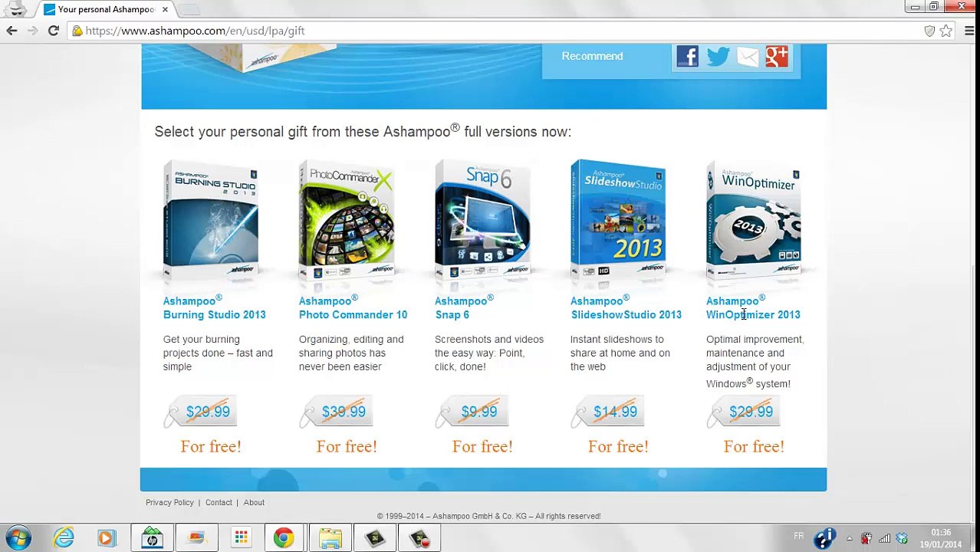
Task: Click For free! under WinOptimizer
Action: pyautogui.click(x=754, y=446)
